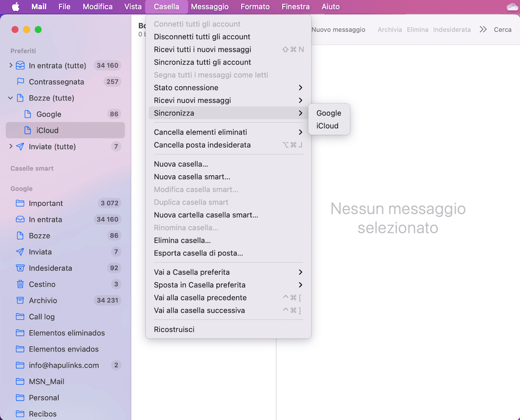Viewport: 520px width, 420px height.
Task: Click the paper plane icon next to Inviata
Action: coord(20,252)
